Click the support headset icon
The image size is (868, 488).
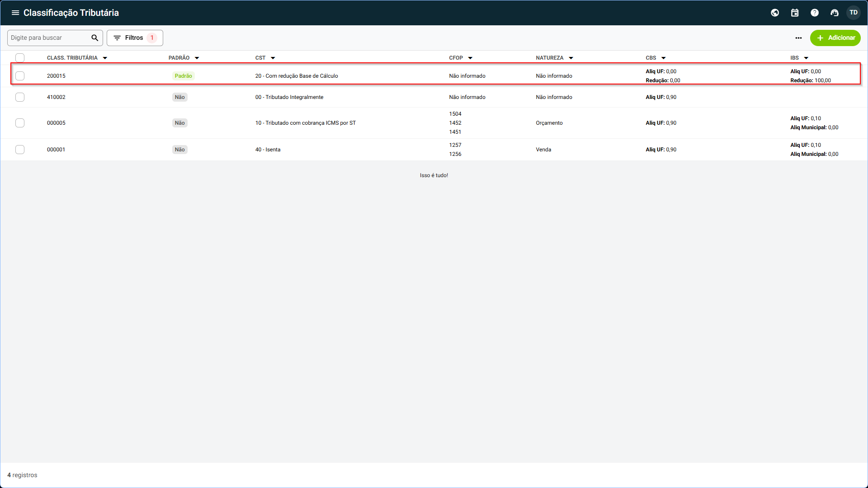click(x=835, y=13)
